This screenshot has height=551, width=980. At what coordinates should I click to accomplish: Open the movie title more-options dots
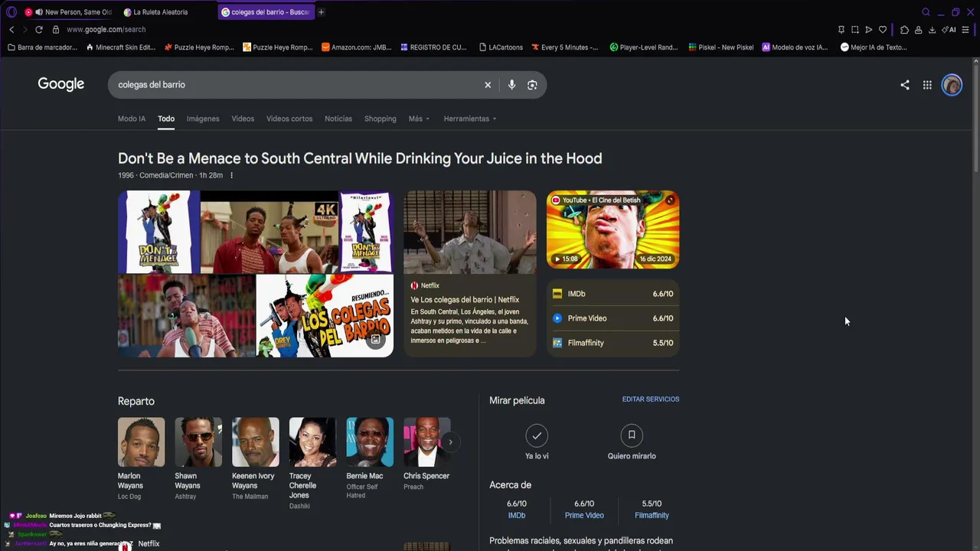pos(231,175)
